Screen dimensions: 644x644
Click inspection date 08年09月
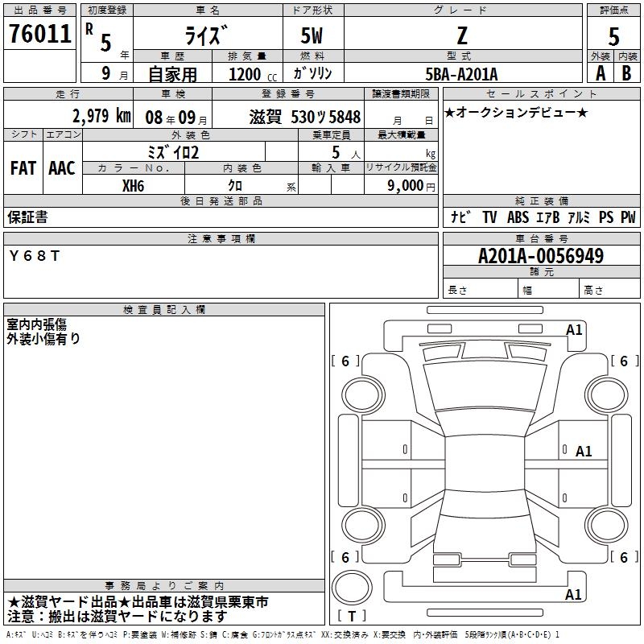coord(175,118)
